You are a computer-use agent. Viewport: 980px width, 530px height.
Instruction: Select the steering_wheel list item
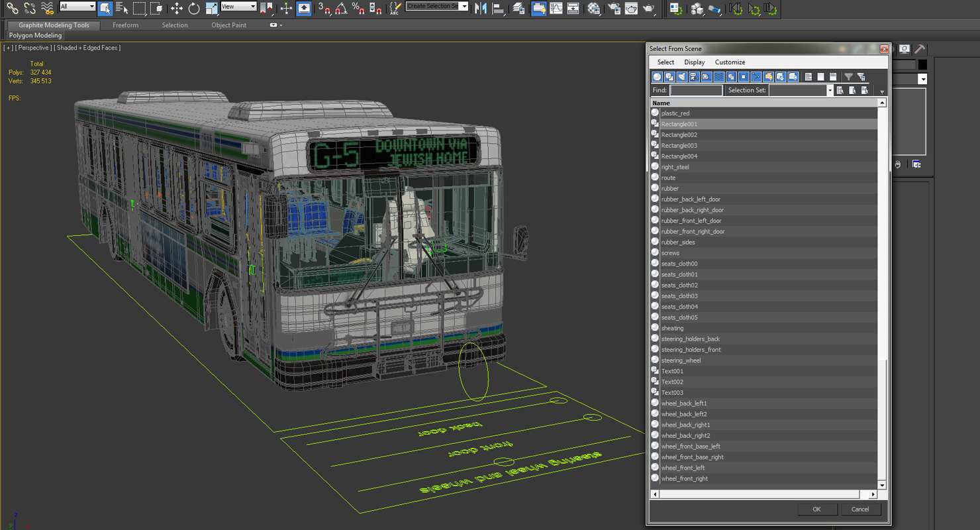point(764,360)
